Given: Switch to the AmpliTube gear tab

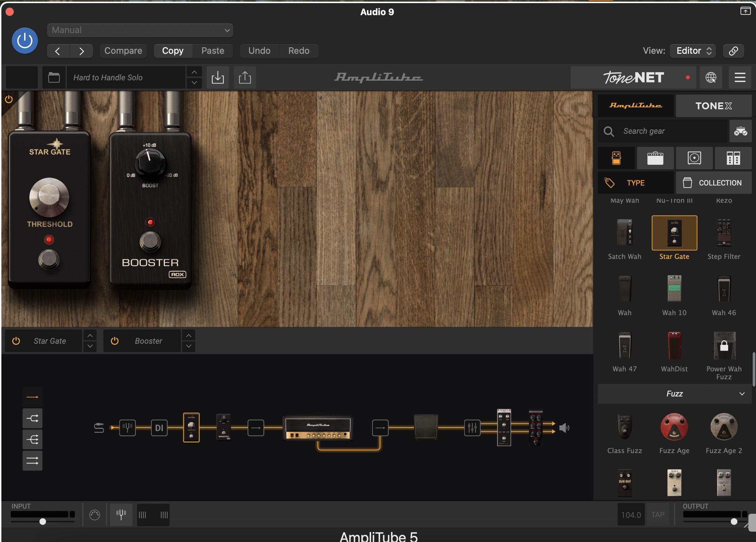Looking at the screenshot, I should point(635,106).
